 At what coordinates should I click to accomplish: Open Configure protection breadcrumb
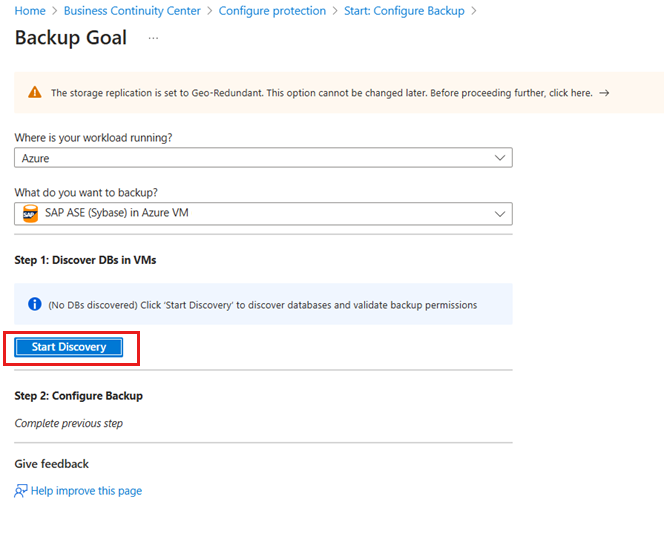(272, 11)
